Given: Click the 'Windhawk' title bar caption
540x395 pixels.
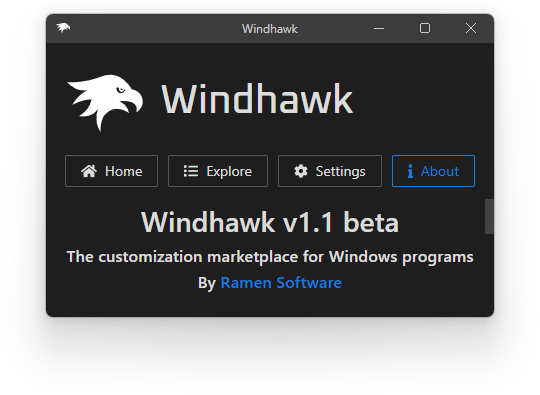Looking at the screenshot, I should pyautogui.click(x=270, y=29).
